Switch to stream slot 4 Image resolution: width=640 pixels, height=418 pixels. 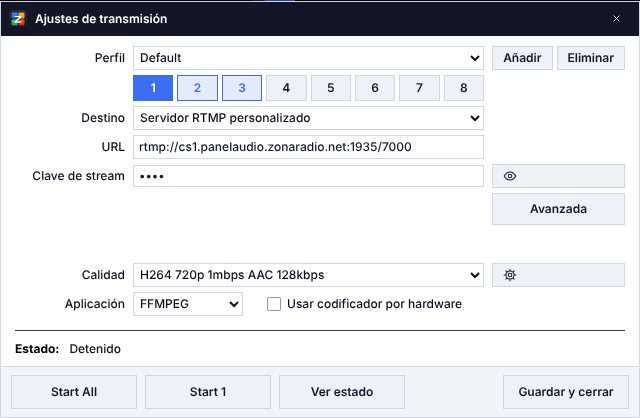coord(286,88)
